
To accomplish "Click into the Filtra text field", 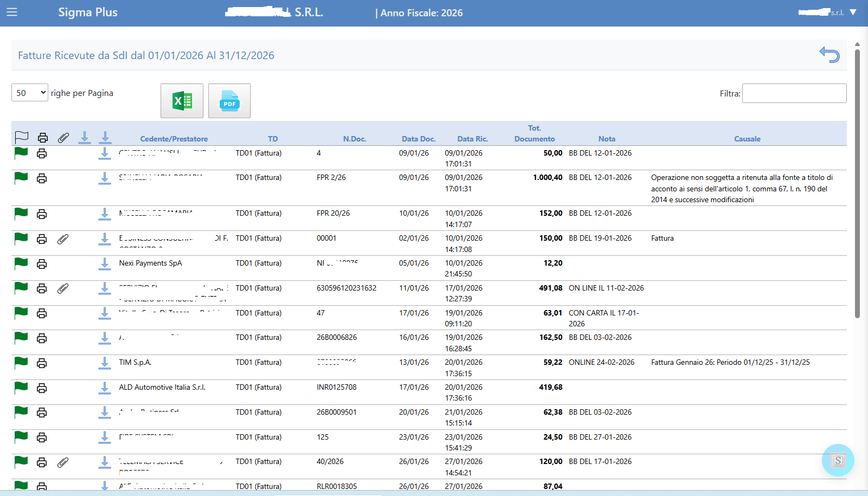I will click(794, 93).
